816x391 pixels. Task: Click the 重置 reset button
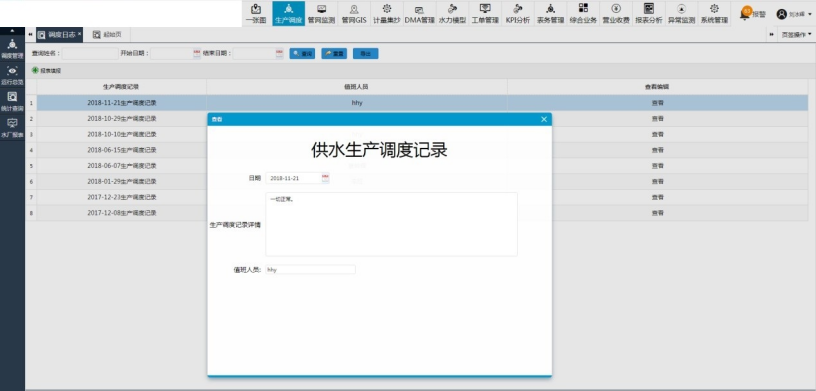coord(334,54)
